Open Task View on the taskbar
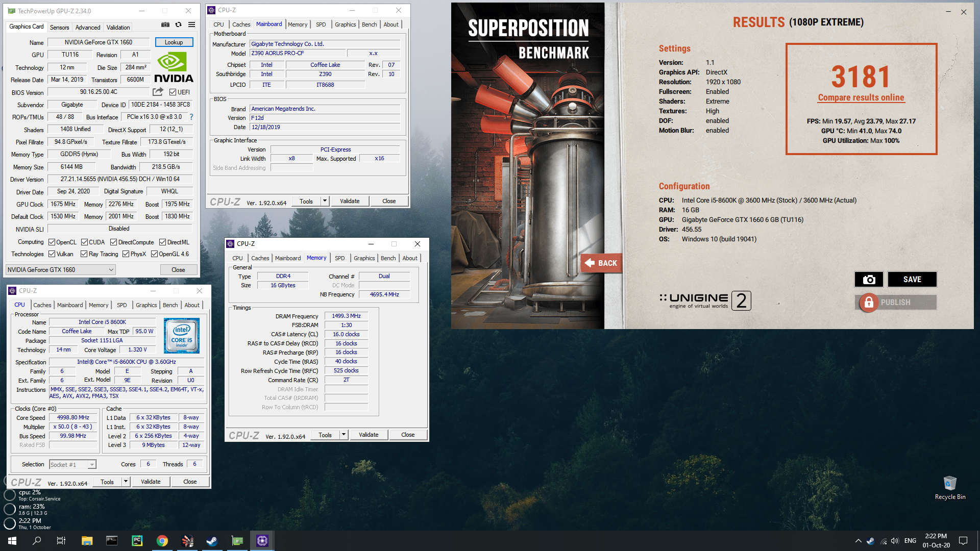The height and width of the screenshot is (551, 980). 61,541
